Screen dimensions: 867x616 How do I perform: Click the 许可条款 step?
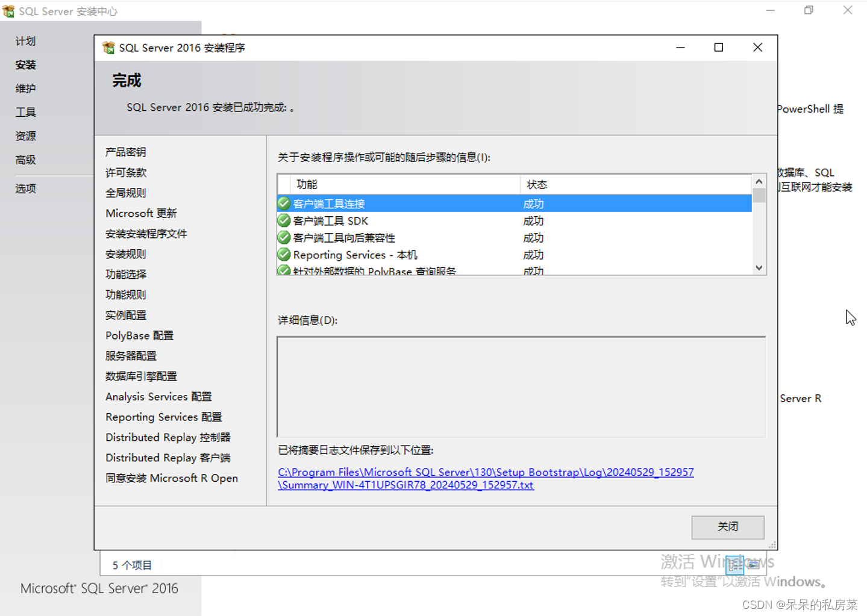click(x=126, y=172)
